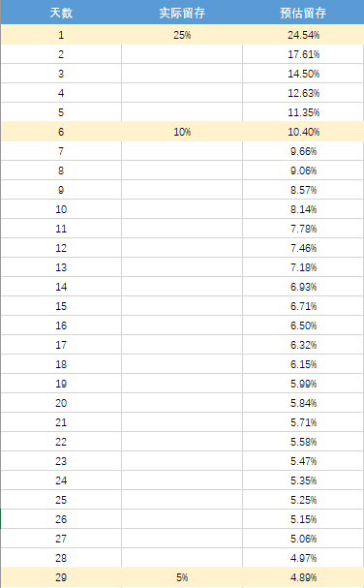364x588 pixels.
Task: Click the 5% actual retention cell
Action: pos(182,577)
